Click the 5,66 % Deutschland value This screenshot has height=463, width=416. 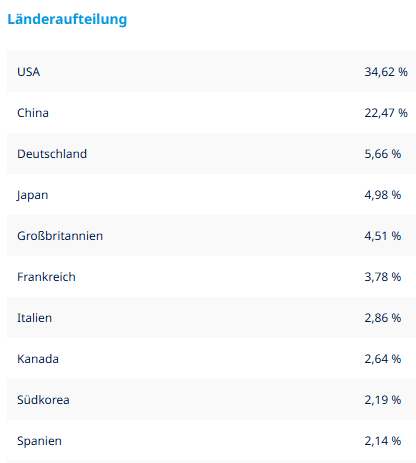click(x=382, y=154)
